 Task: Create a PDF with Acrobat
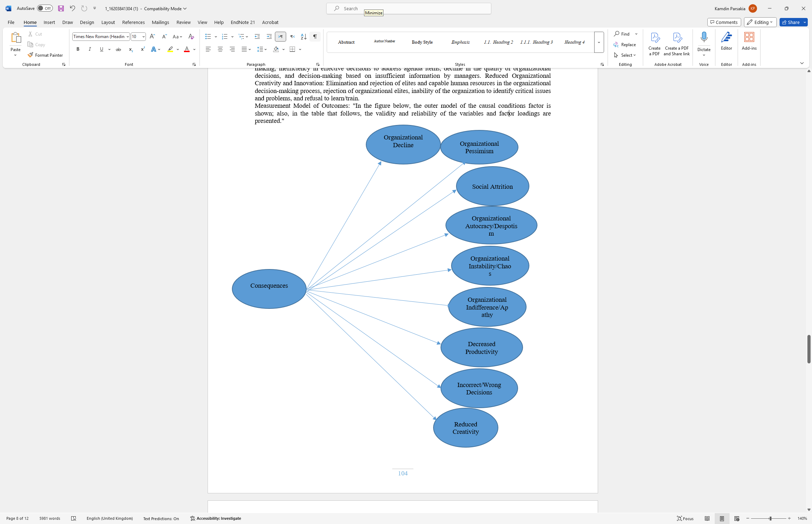point(654,44)
